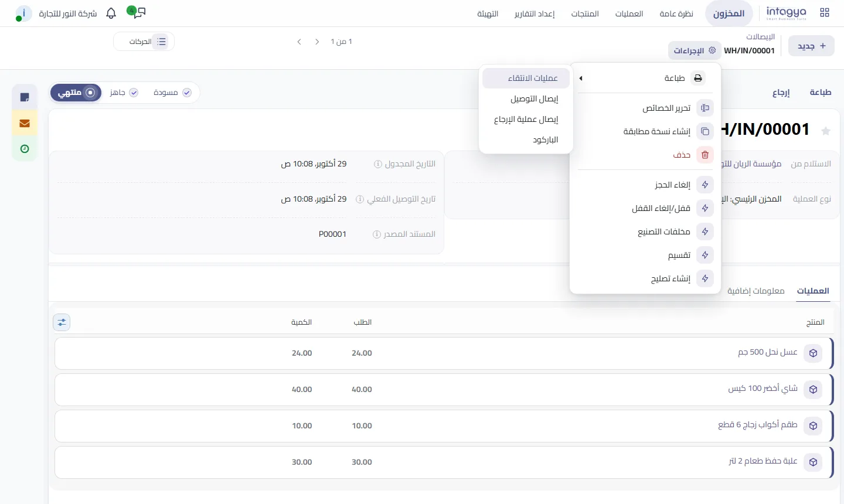
Task: Click the جديد new button
Action: [812, 46]
